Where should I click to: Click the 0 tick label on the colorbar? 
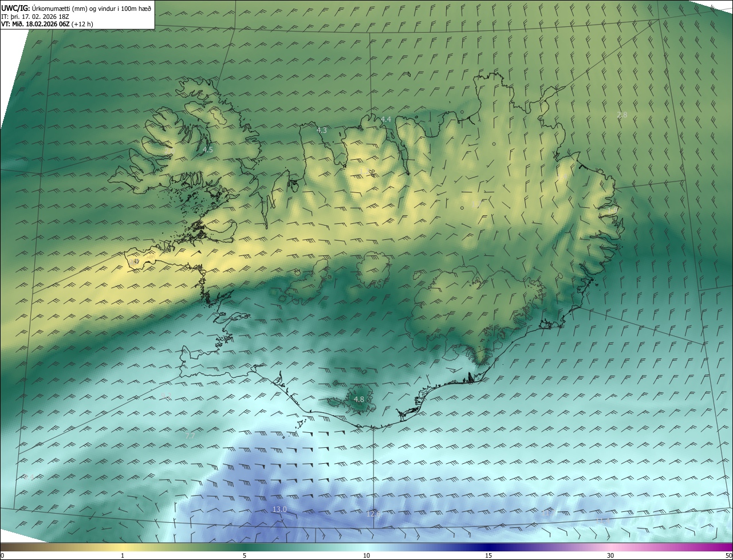pos(2,555)
